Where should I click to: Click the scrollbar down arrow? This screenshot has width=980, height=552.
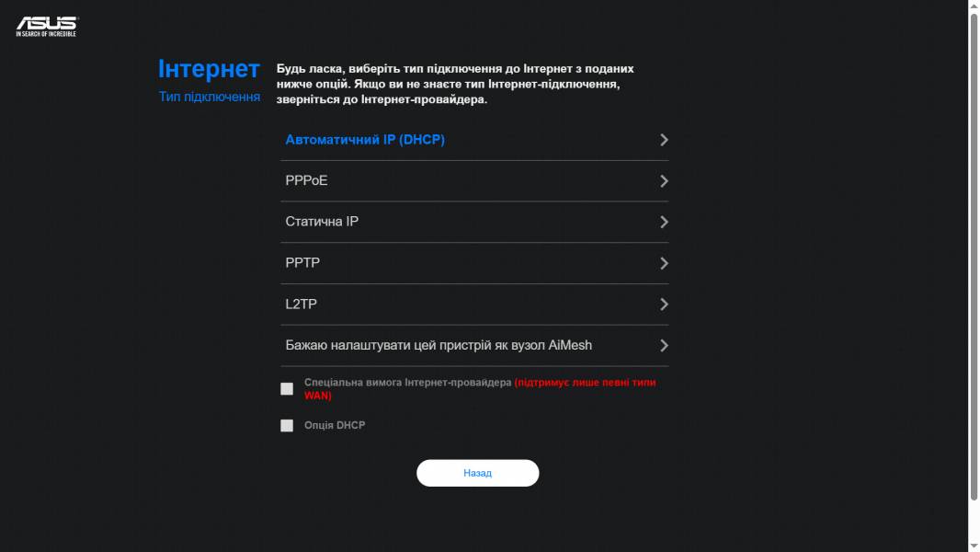[x=974, y=546]
